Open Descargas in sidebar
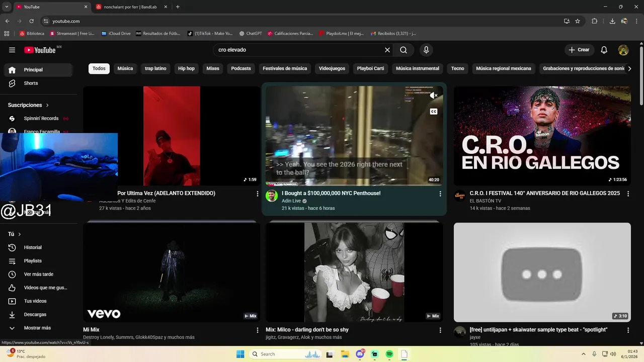Screen dimensions: 644x362 pyautogui.click(x=38, y=315)
